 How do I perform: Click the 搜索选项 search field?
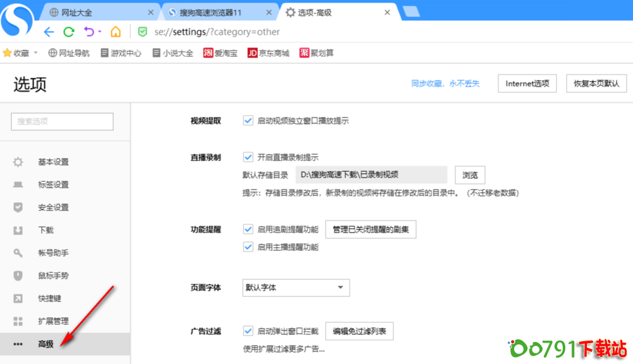[62, 121]
